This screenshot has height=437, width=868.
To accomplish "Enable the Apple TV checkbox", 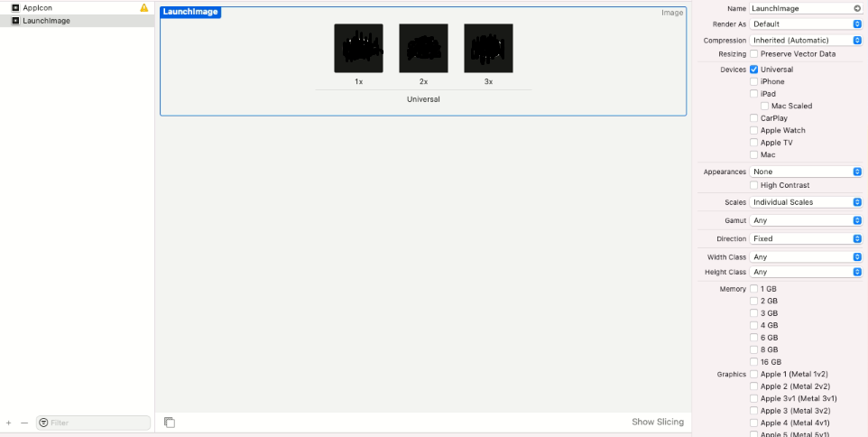I will point(754,143).
